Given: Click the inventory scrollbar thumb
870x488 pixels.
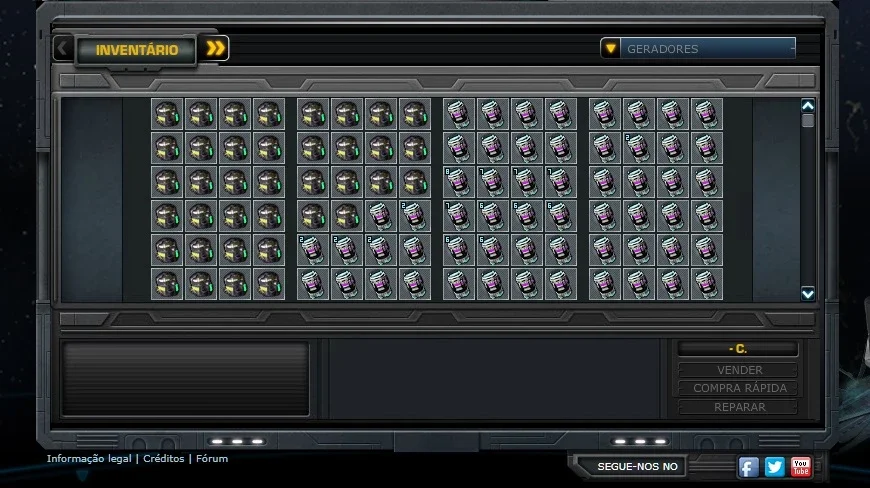Looking at the screenshot, I should [808, 120].
